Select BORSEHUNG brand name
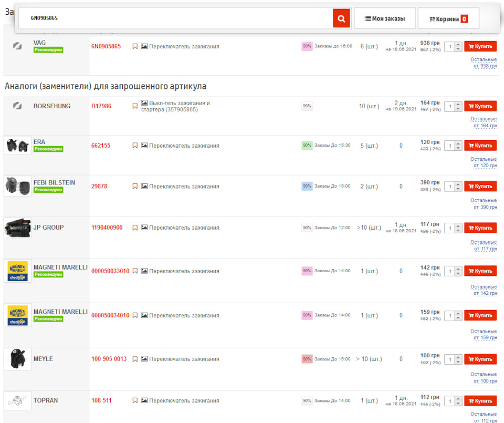 (x=52, y=106)
